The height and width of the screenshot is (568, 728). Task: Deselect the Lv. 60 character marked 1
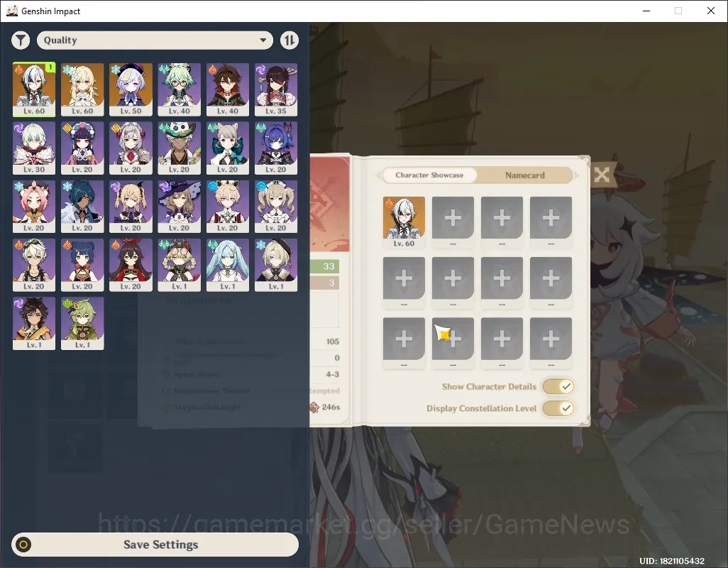[x=34, y=89]
